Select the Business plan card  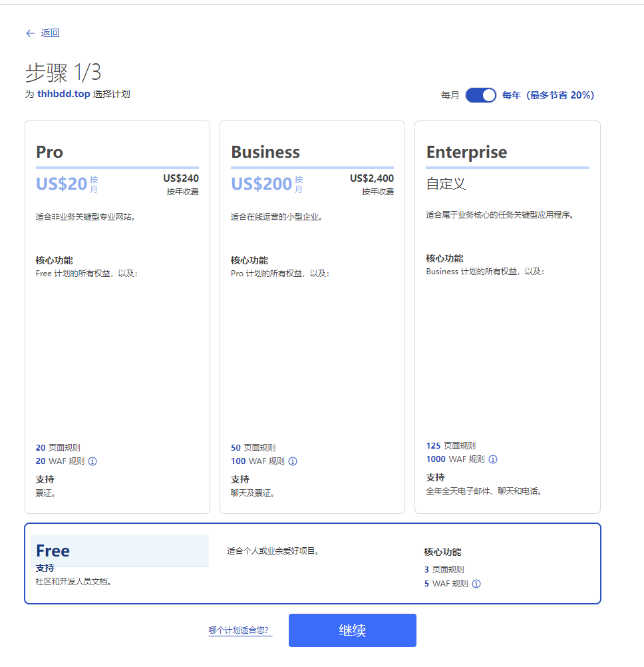click(313, 317)
